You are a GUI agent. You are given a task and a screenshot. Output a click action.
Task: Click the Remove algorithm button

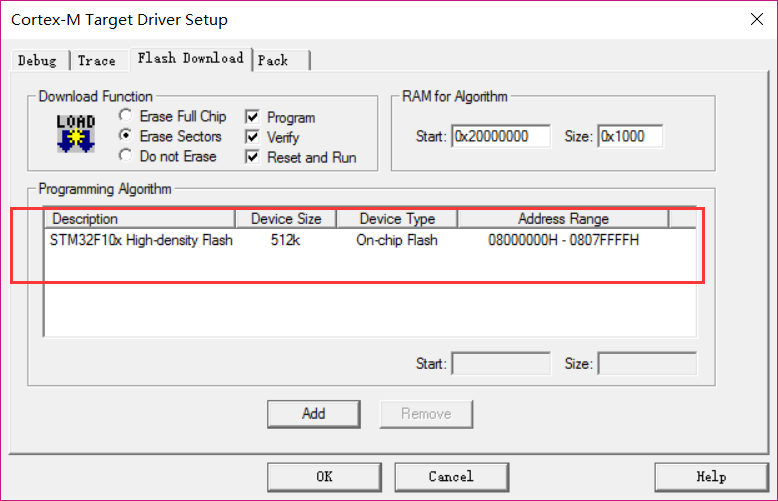(x=426, y=414)
